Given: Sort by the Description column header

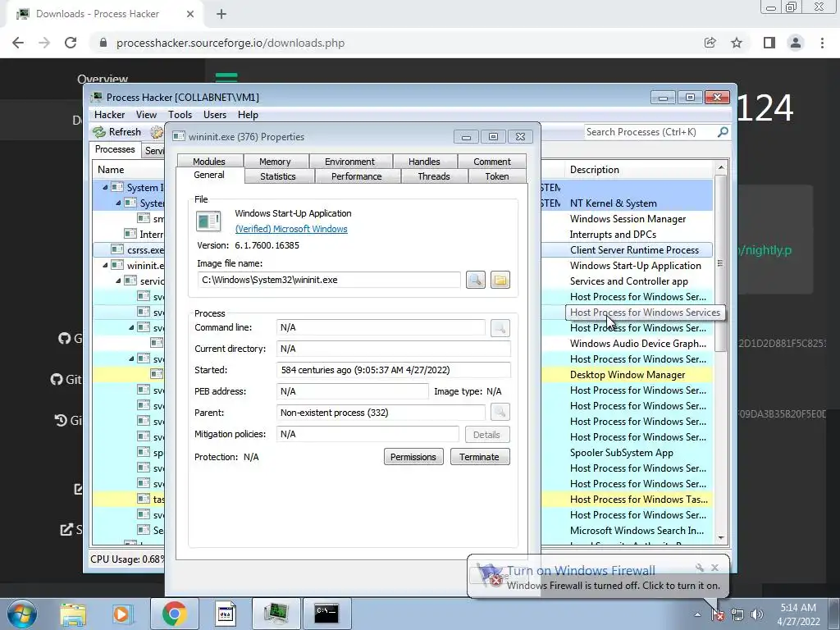Looking at the screenshot, I should (x=637, y=169).
